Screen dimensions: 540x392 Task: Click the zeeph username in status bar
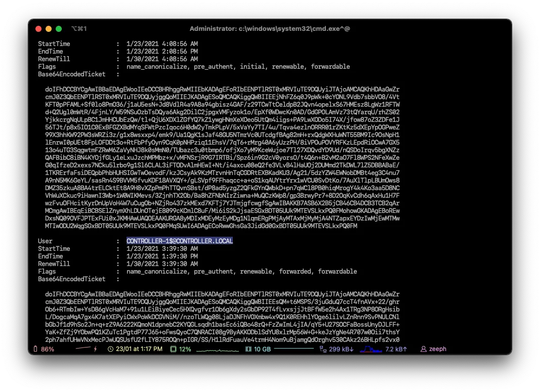pos(437,349)
